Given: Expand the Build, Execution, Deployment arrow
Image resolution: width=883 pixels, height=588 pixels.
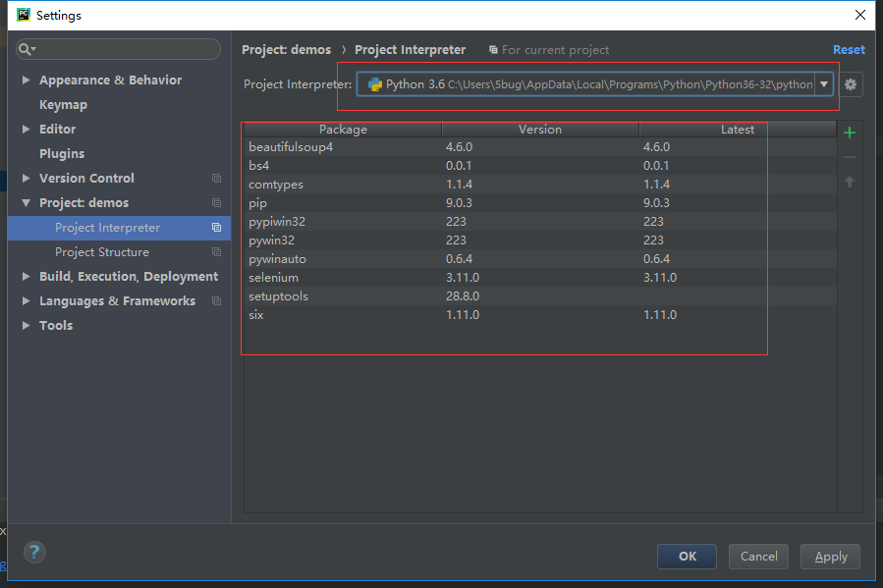Looking at the screenshot, I should 26,276.
